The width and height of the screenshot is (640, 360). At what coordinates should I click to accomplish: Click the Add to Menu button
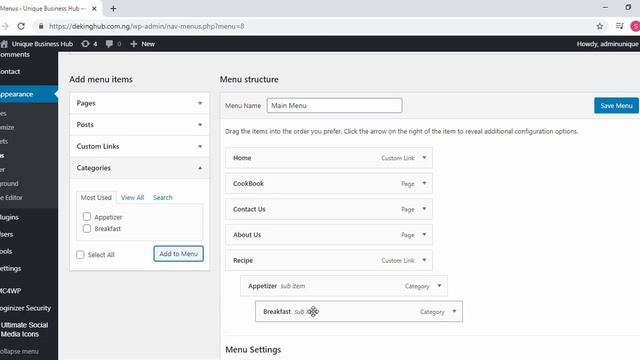(178, 253)
